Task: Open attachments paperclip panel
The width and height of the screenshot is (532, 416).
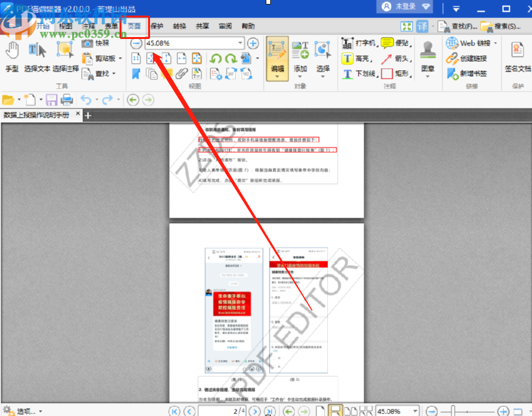Action: [181, 73]
